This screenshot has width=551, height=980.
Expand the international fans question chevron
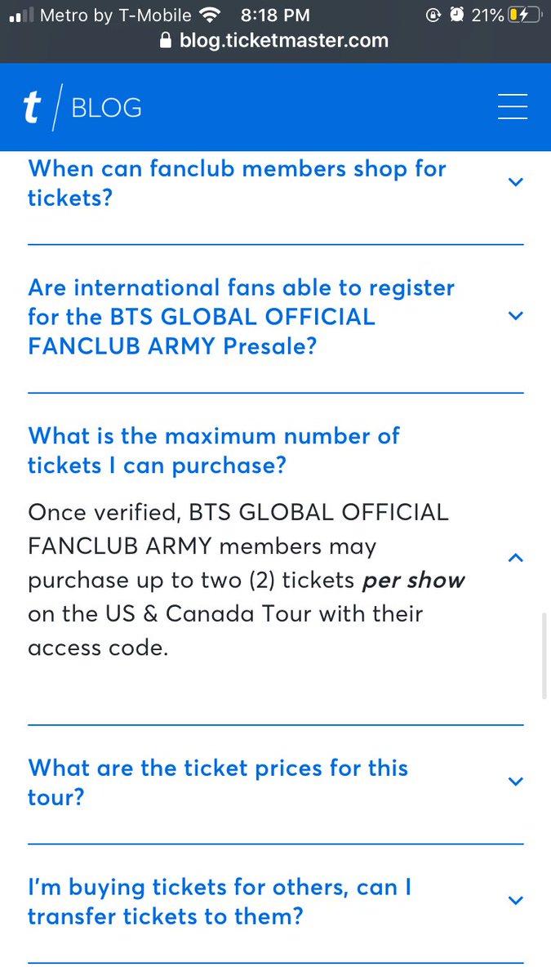[x=515, y=316]
